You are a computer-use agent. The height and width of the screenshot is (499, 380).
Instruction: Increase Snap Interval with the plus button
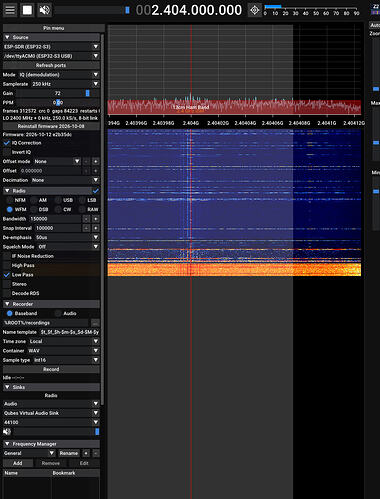coord(96,228)
